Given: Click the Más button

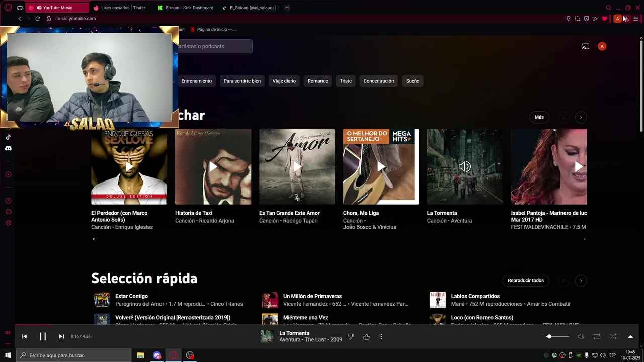Looking at the screenshot, I should coord(539,117).
